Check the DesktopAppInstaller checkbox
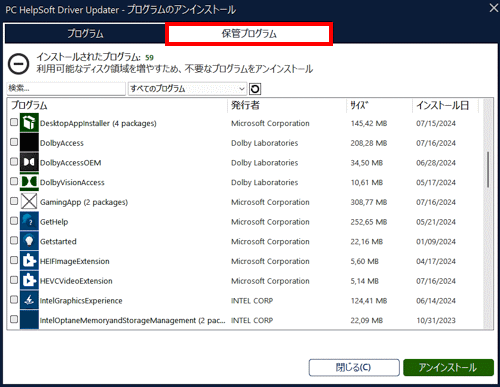Viewport: 500px width, 387px height. [14, 122]
